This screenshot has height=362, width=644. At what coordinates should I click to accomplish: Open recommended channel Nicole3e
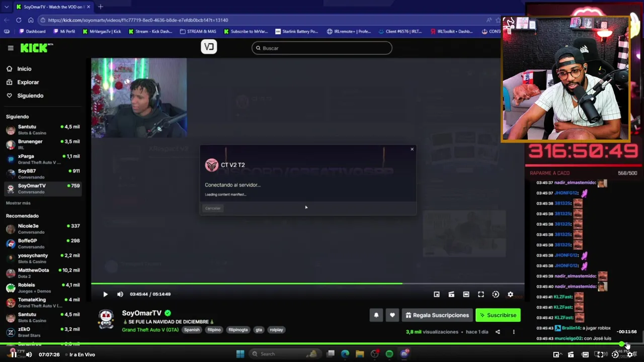tap(43, 229)
